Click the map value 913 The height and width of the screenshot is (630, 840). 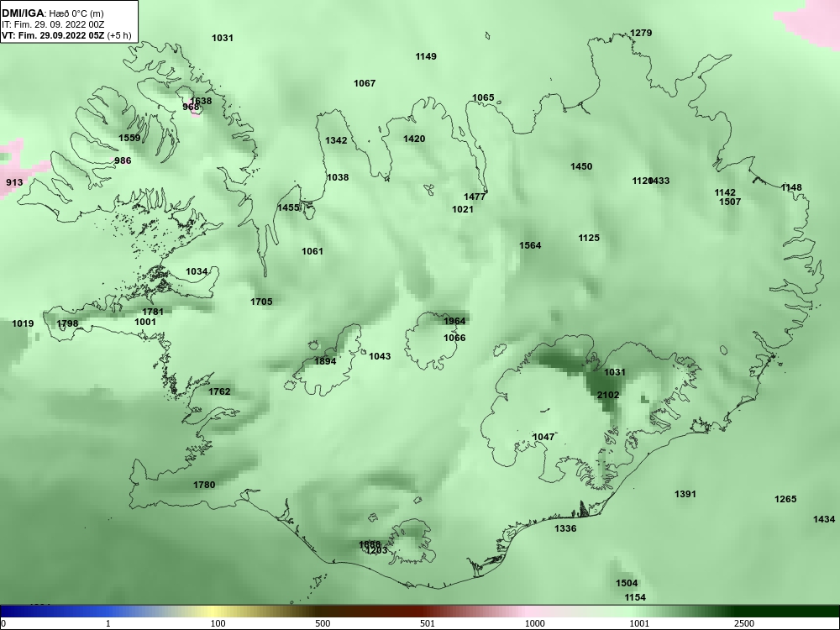click(x=14, y=182)
